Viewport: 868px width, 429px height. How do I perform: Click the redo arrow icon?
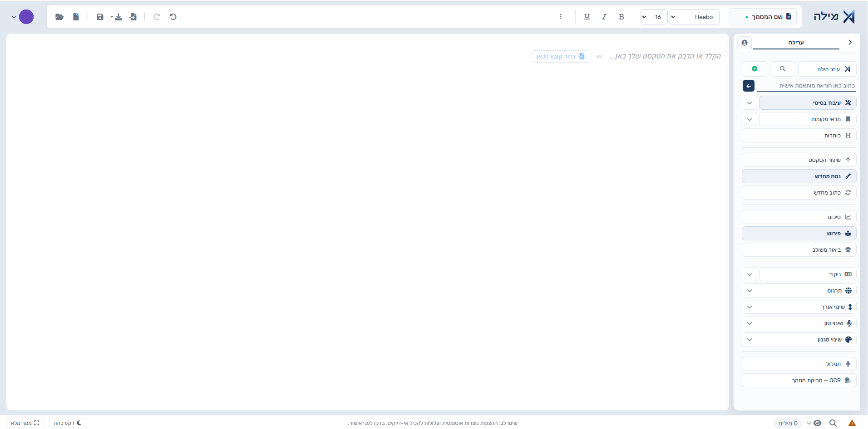click(157, 17)
